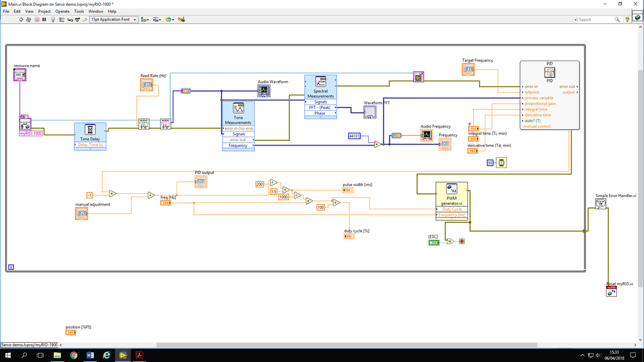Viewport: 644px width, 362px height.
Task: Open the Align Objects dropdown
Action: coord(144,20)
